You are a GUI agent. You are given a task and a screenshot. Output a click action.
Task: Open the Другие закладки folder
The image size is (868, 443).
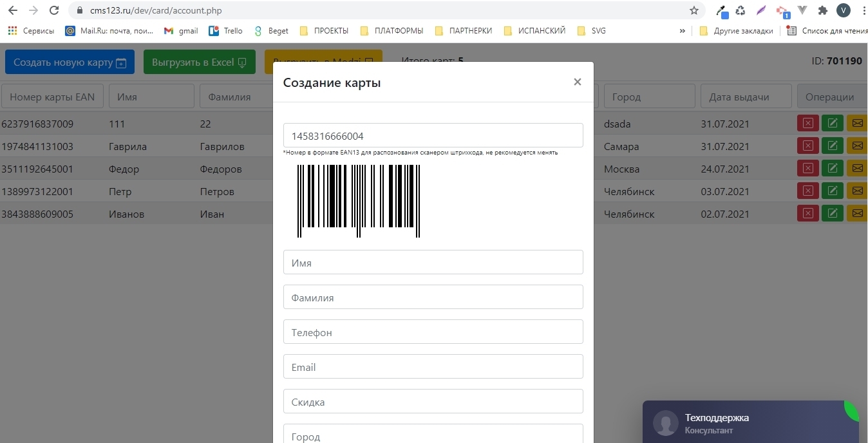point(736,30)
